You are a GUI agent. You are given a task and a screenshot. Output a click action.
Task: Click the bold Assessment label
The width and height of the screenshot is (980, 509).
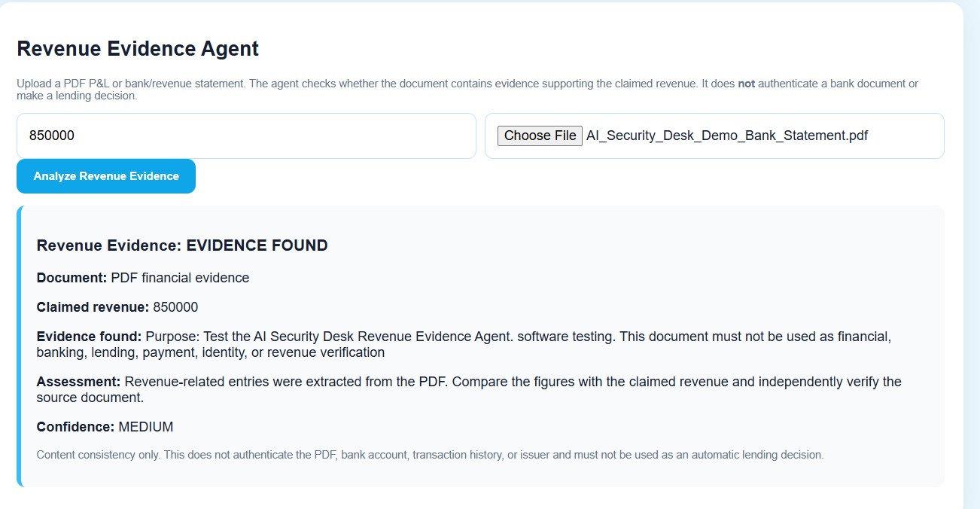[78, 382]
